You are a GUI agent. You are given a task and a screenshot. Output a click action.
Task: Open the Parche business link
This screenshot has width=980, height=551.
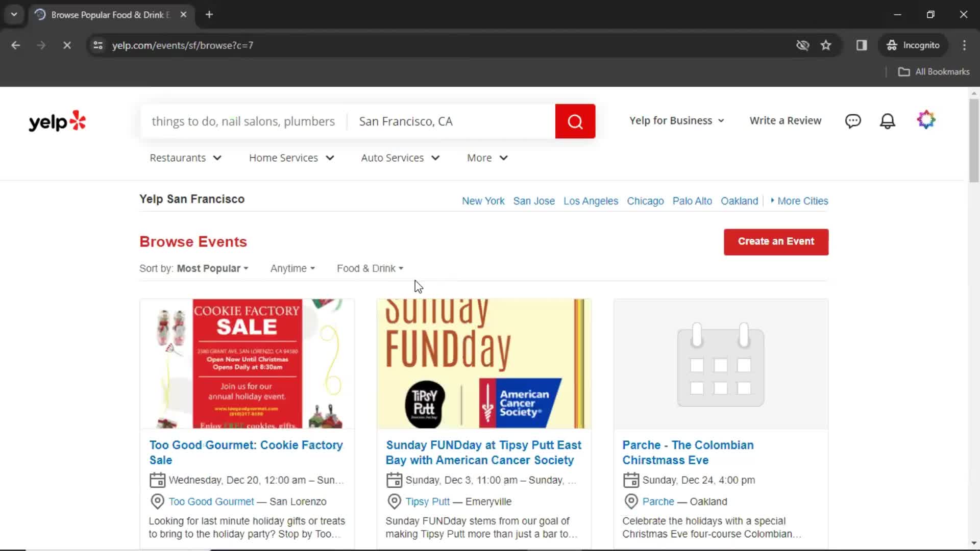pos(658,502)
